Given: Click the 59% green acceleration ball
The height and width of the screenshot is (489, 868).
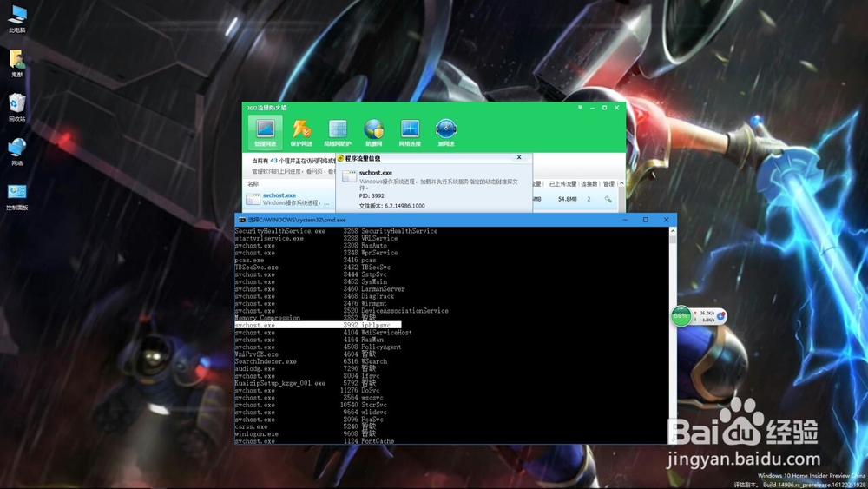Looking at the screenshot, I should (x=681, y=315).
